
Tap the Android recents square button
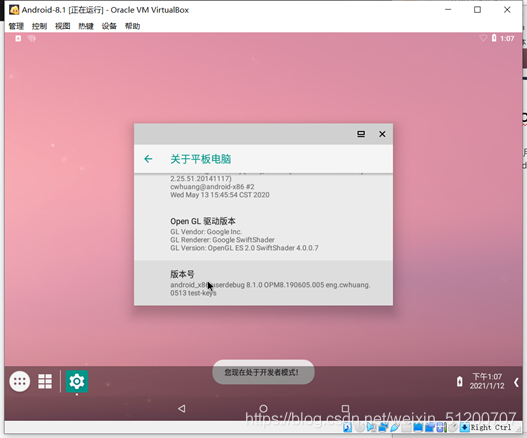345,408
